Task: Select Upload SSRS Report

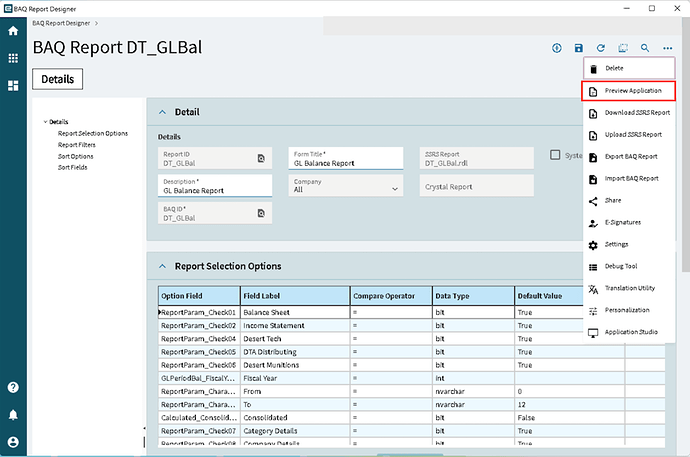Action: coord(629,135)
